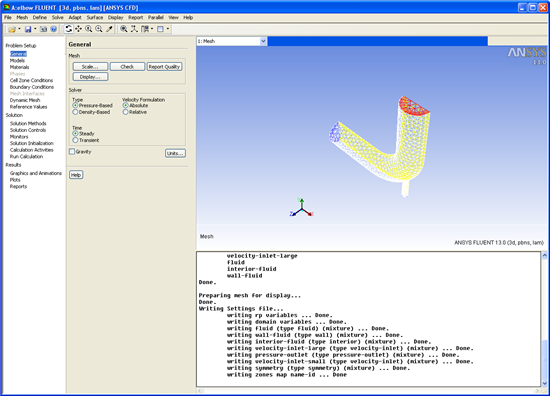Viewport: 550px width, 396px height.
Task: Click the Fit to Window icon
Action: tap(124, 29)
